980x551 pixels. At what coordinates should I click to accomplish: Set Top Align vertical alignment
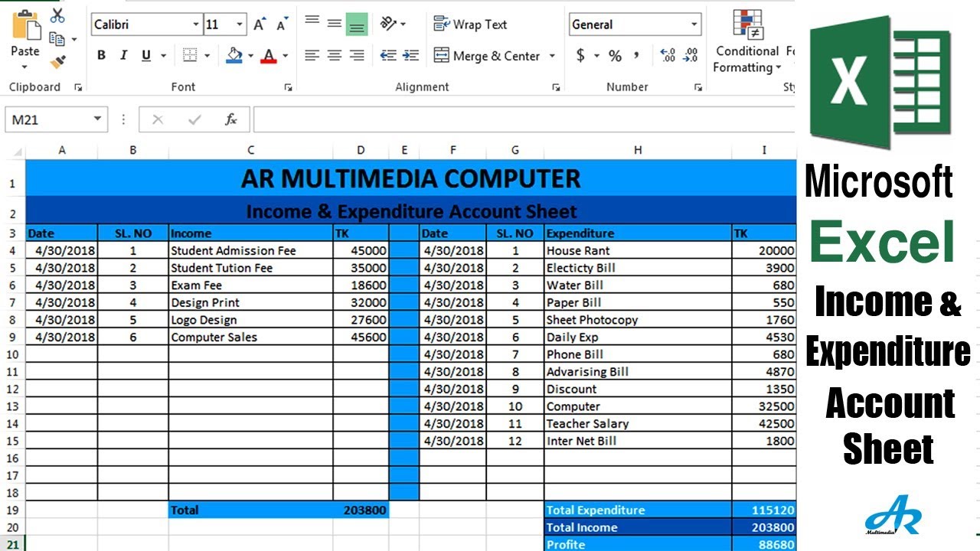point(312,23)
